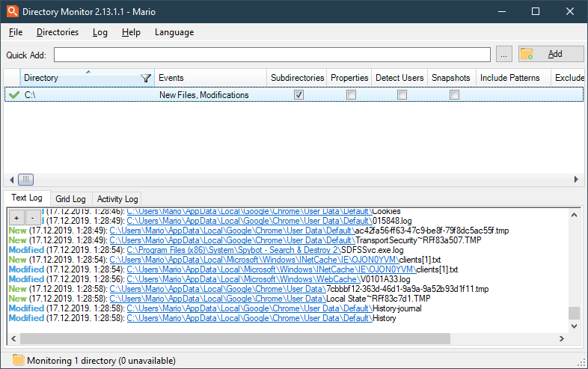Image resolution: width=588 pixels, height=369 pixels.
Task: Click the browse ellipsis button beside Quick Add
Action: (504, 55)
